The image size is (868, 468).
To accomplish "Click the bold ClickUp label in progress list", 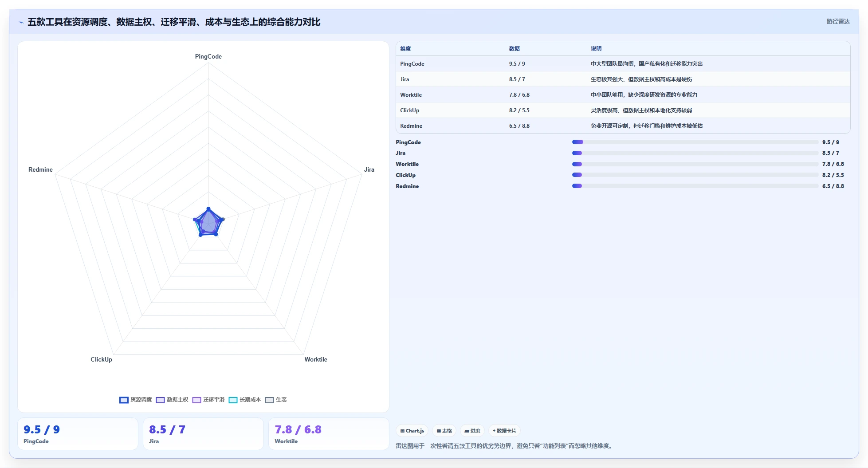I will pyautogui.click(x=405, y=175).
